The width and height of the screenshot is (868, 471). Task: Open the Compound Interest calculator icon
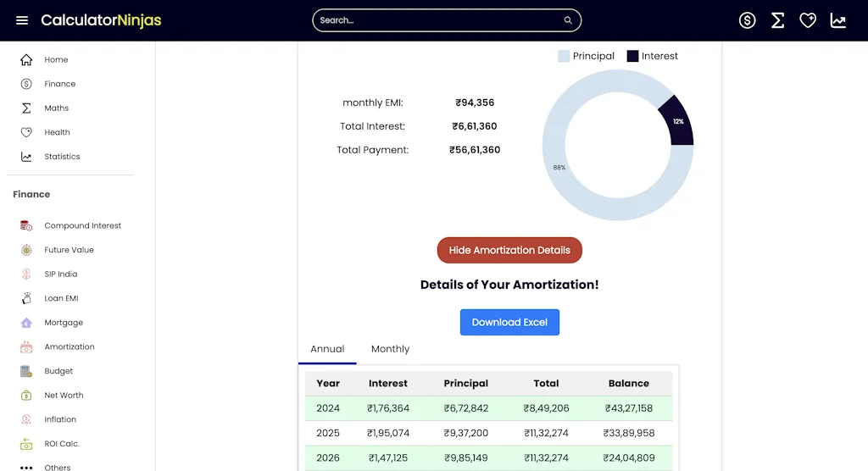coord(26,226)
